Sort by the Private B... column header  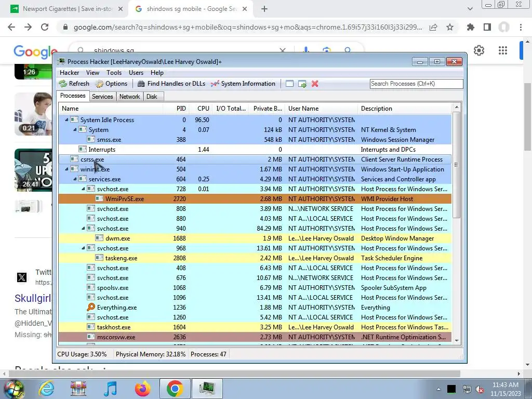click(268, 109)
